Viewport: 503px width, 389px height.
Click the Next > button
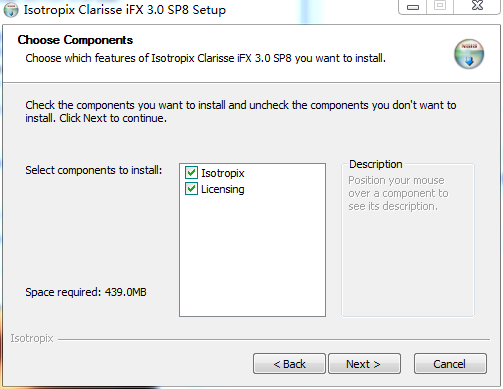[x=364, y=364]
